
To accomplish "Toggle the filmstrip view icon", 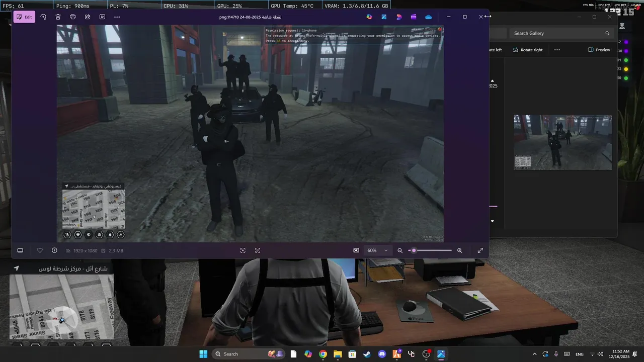I will [20, 250].
